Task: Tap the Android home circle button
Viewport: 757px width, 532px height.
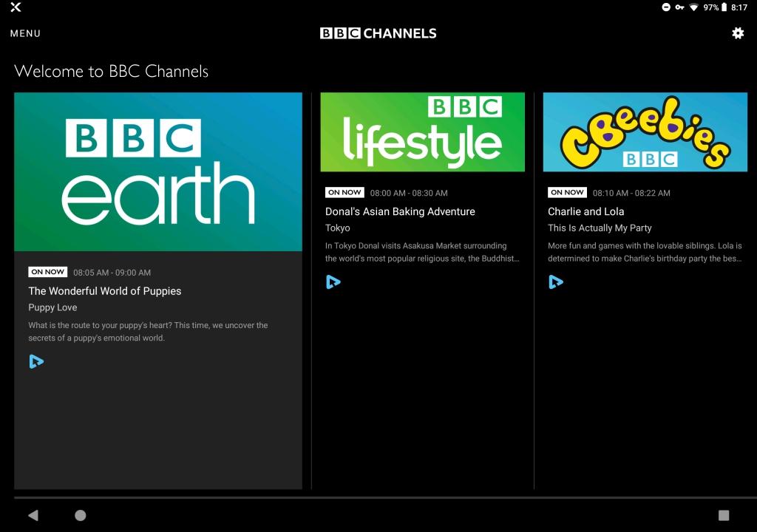Action: 80,515
